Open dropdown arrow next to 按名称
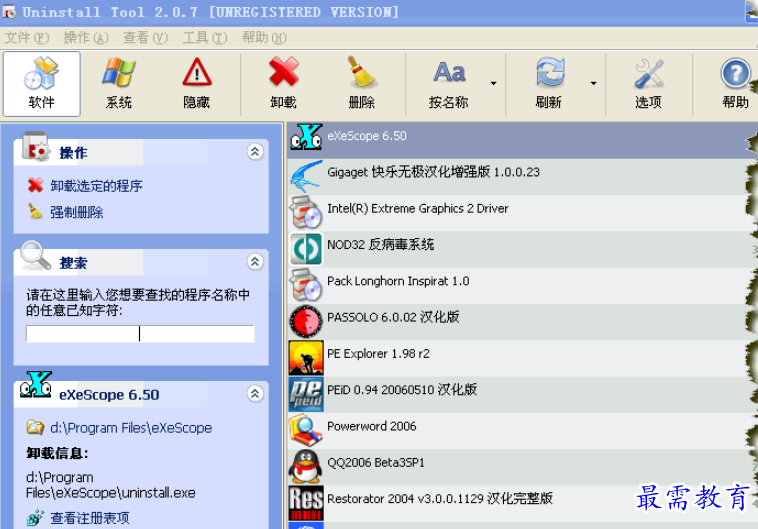Image resolution: width=758 pixels, height=529 pixels. pos(494,84)
